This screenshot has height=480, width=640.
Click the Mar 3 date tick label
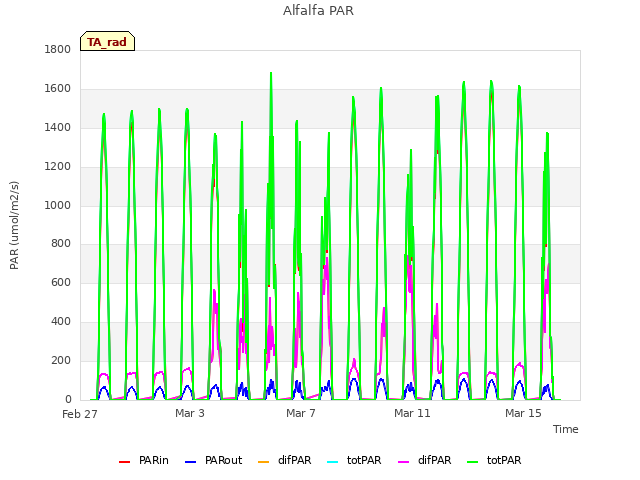pyautogui.click(x=190, y=413)
